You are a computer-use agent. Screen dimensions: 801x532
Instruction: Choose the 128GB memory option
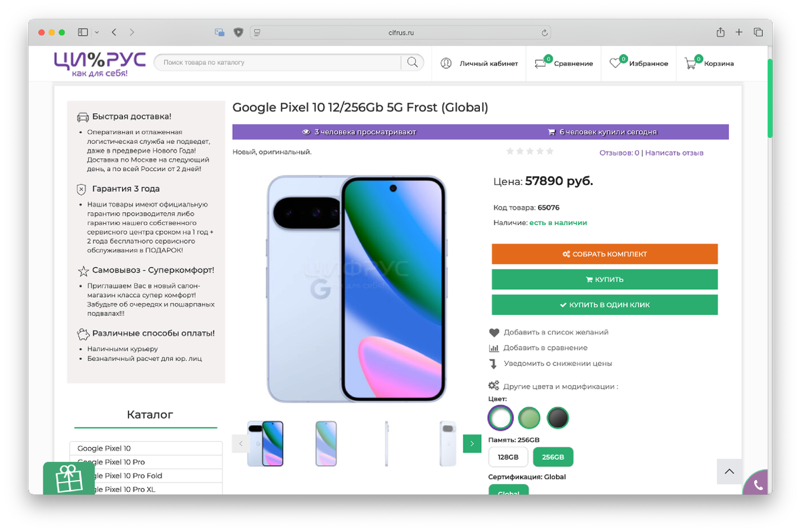(509, 457)
